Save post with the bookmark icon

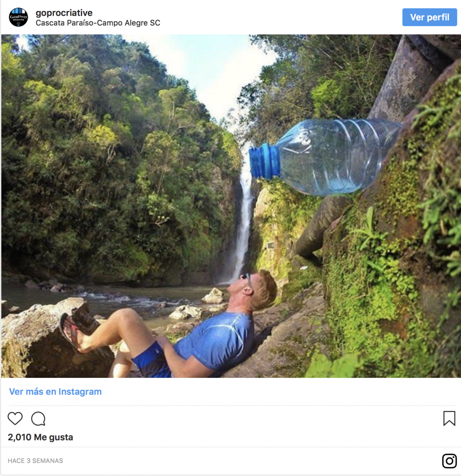tap(449, 418)
